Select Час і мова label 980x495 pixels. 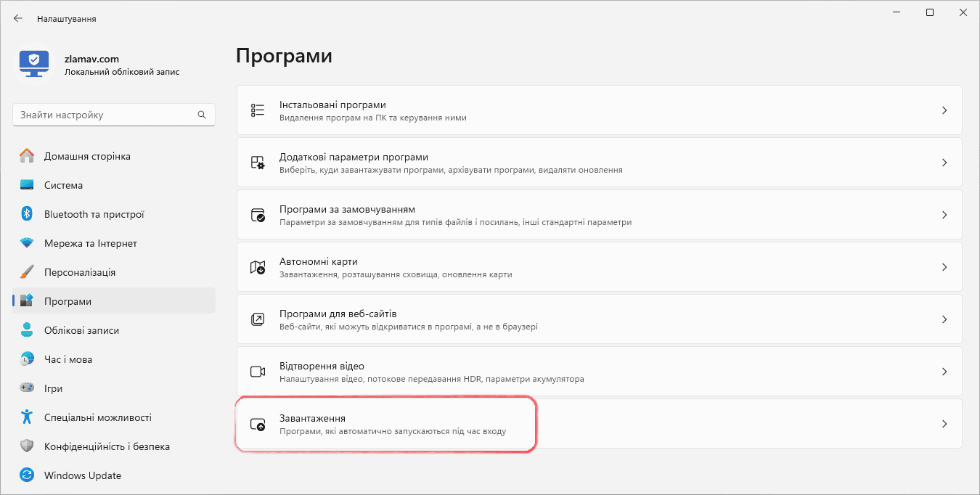tap(68, 359)
